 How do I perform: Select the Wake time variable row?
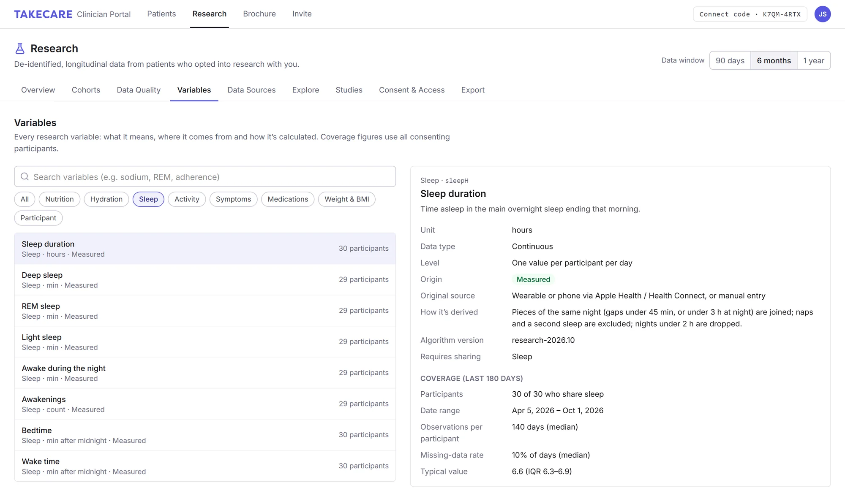(x=205, y=466)
